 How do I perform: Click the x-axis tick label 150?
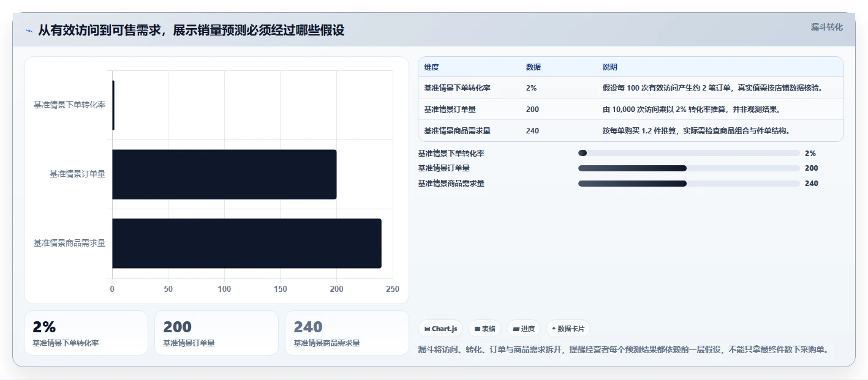[x=281, y=289]
